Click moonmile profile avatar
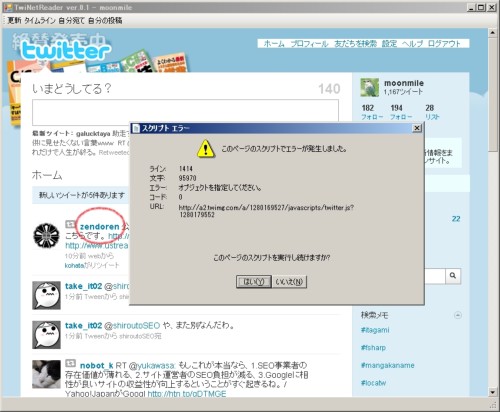This screenshot has height=412, width=500. (x=370, y=87)
